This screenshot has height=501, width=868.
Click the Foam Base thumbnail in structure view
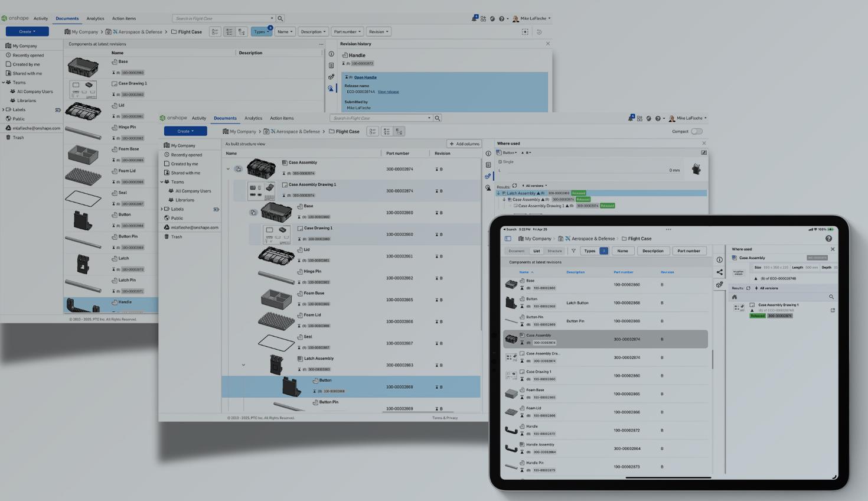(276, 299)
